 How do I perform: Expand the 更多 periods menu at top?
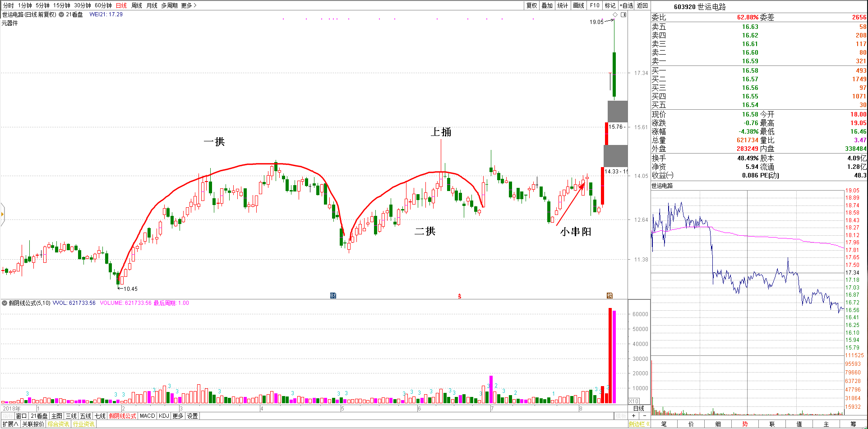click(189, 5)
